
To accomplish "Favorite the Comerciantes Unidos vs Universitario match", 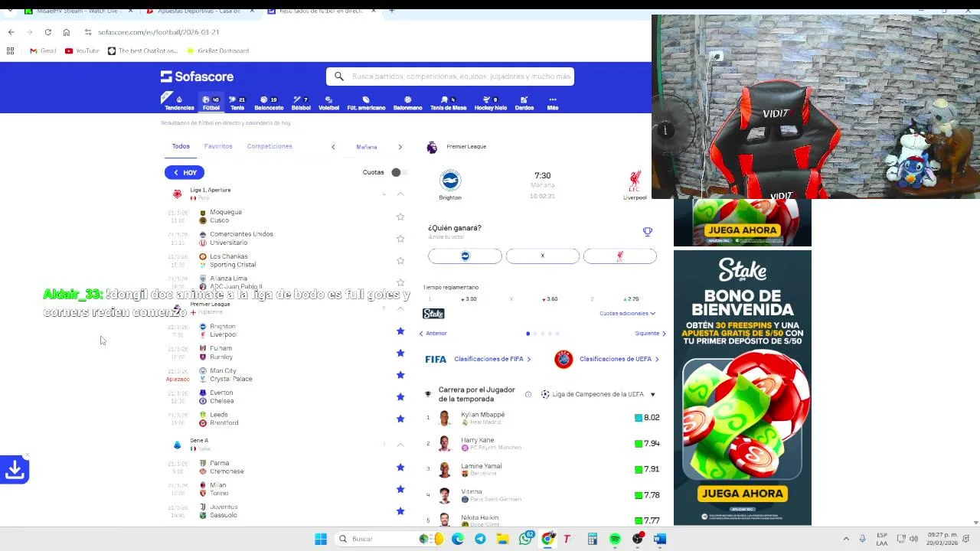I will (400, 239).
